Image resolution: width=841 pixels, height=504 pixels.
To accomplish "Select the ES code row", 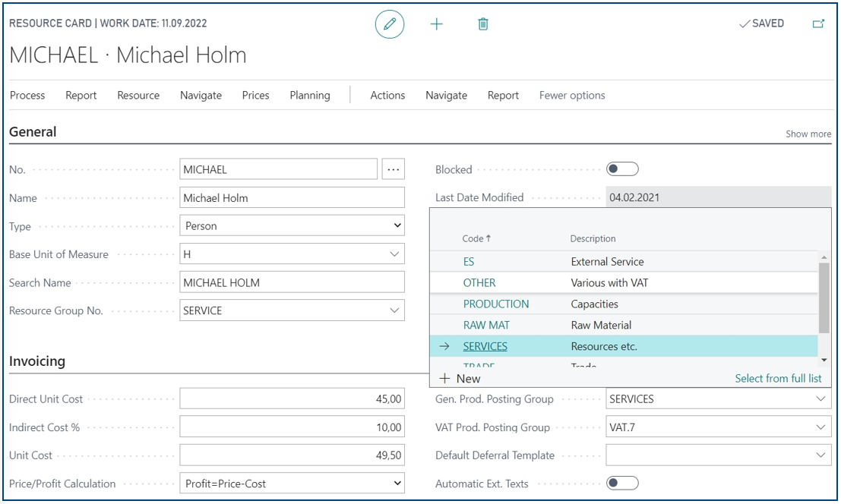I will (624, 261).
